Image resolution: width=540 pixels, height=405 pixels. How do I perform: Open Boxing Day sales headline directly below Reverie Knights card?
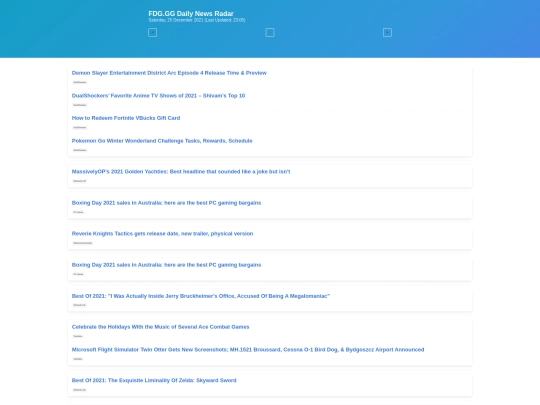[x=166, y=265]
